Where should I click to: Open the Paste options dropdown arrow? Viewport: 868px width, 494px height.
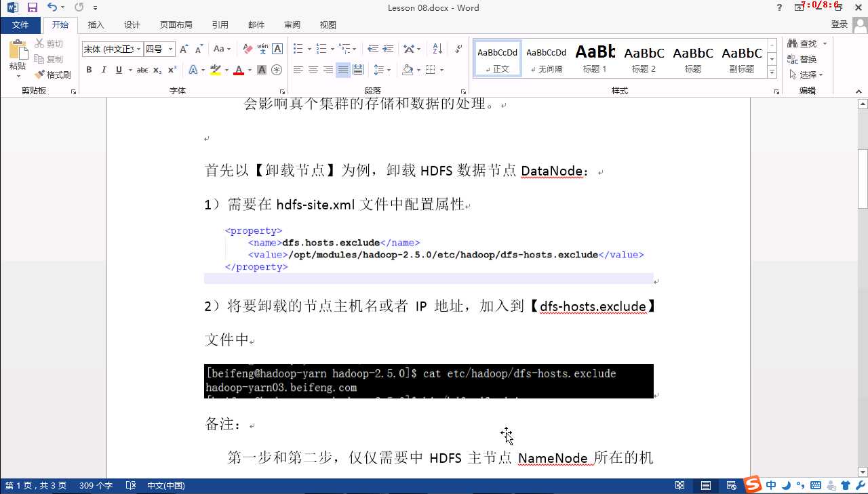coord(18,76)
